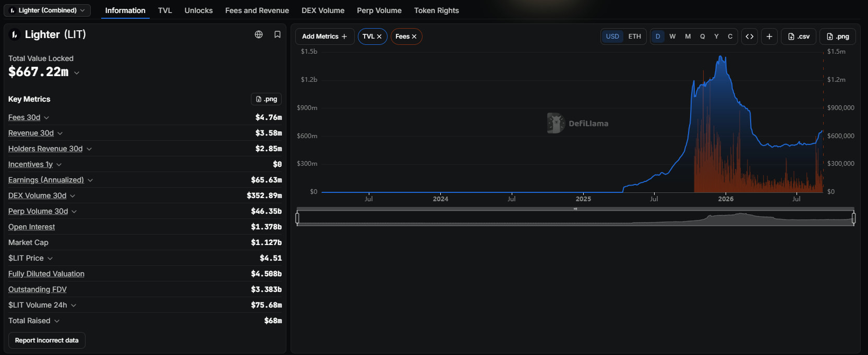Open the DEX Volume tab
This screenshot has width=868, height=355.
click(x=323, y=10)
